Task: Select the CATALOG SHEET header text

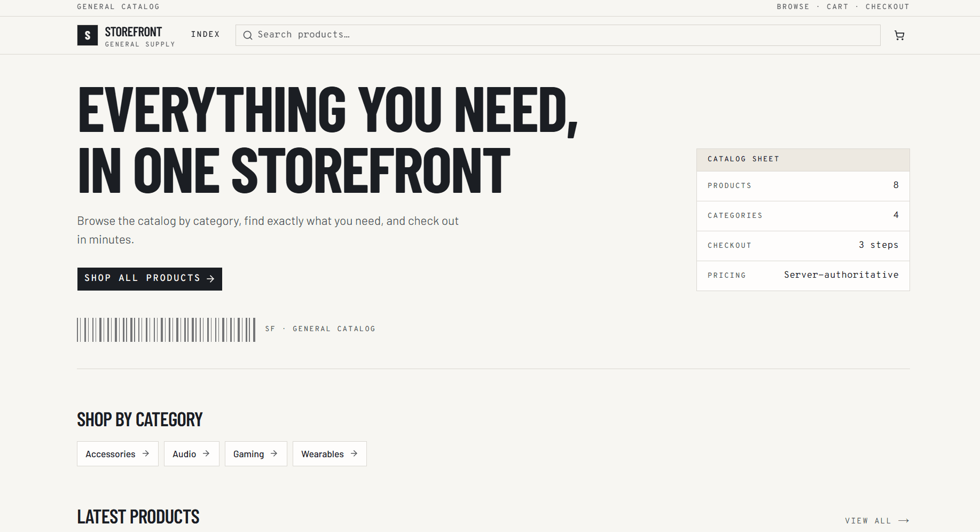Action: (743, 159)
